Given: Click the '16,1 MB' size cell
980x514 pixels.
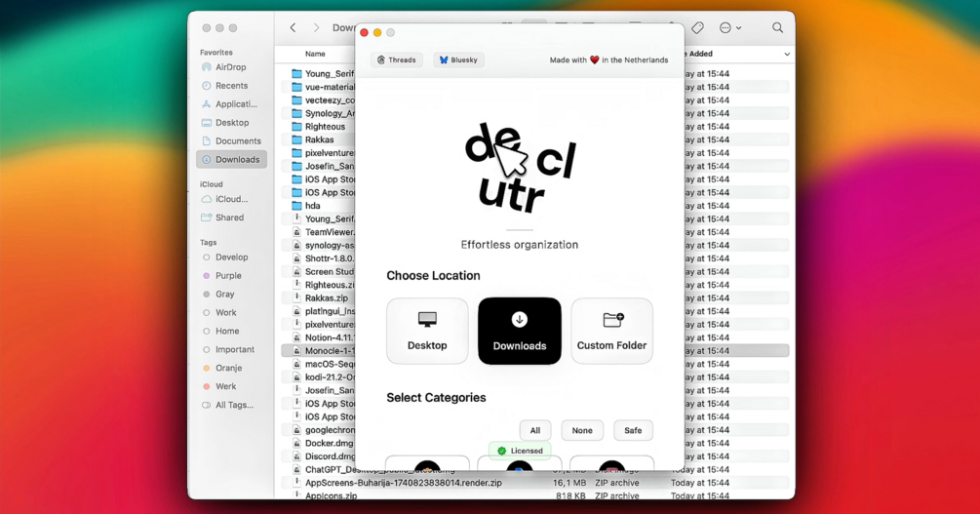Looking at the screenshot, I should [568, 483].
